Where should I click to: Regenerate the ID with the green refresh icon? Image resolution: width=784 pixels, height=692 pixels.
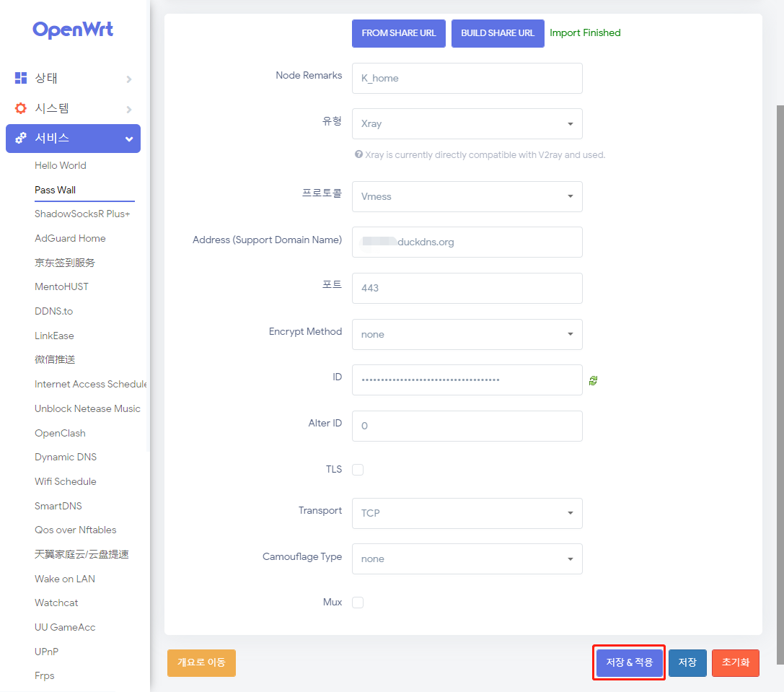pyautogui.click(x=593, y=381)
